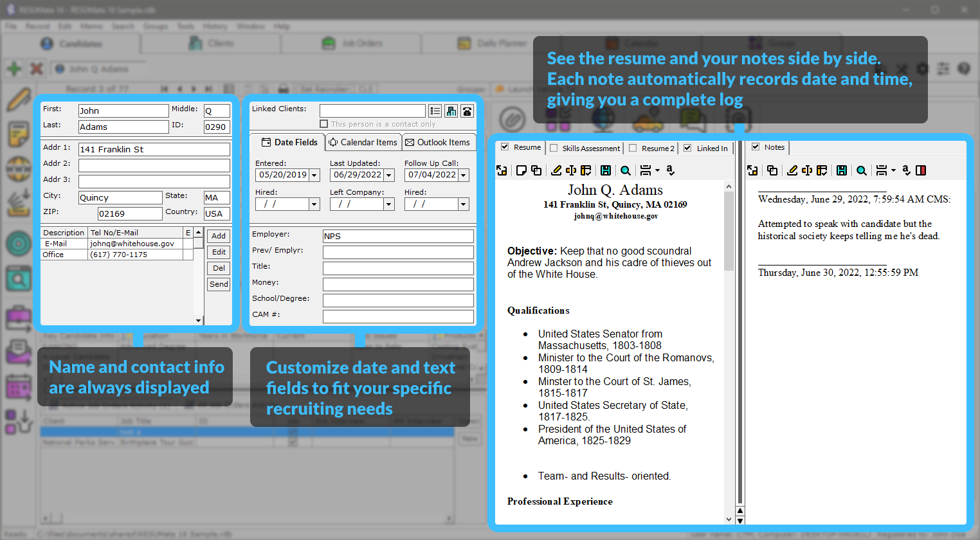Click the City field showing Quincy

pyautogui.click(x=120, y=197)
